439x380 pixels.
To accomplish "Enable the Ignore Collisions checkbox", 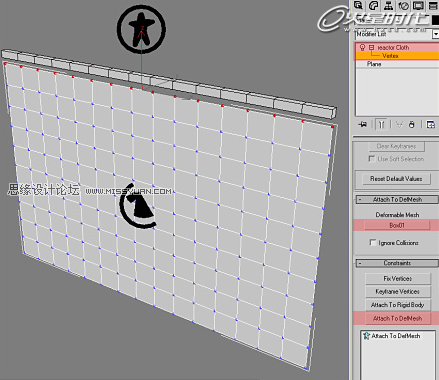I will (x=373, y=242).
